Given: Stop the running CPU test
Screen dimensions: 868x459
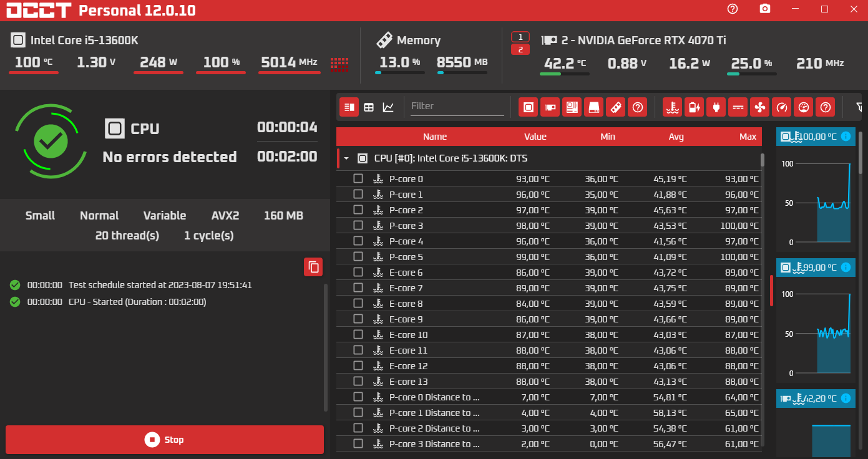Looking at the screenshot, I should click(165, 440).
